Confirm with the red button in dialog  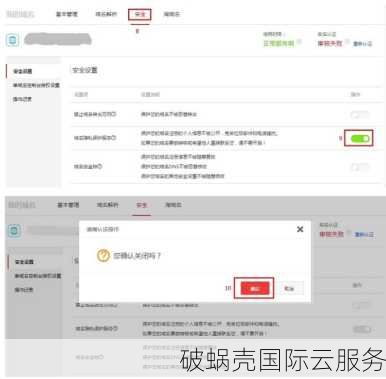[x=255, y=288]
